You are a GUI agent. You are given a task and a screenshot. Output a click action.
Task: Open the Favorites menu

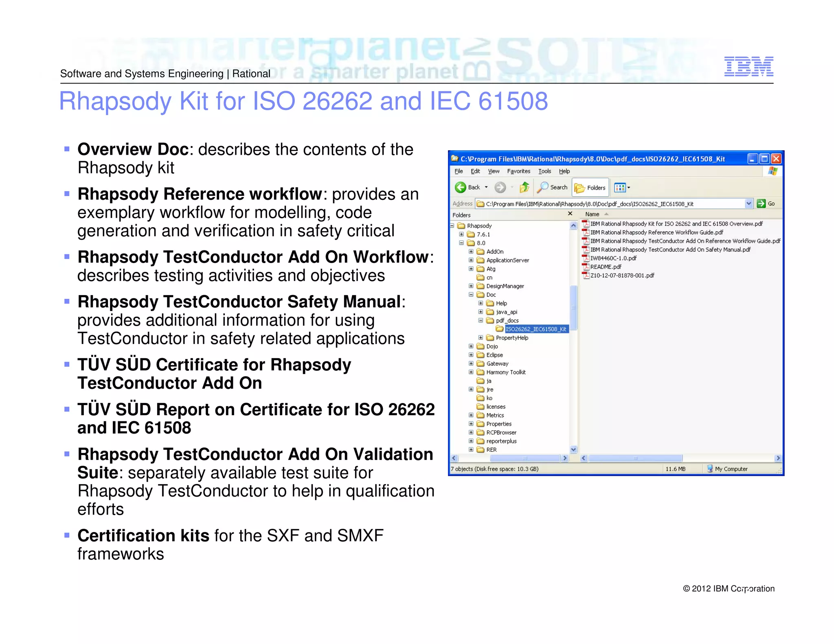point(518,171)
